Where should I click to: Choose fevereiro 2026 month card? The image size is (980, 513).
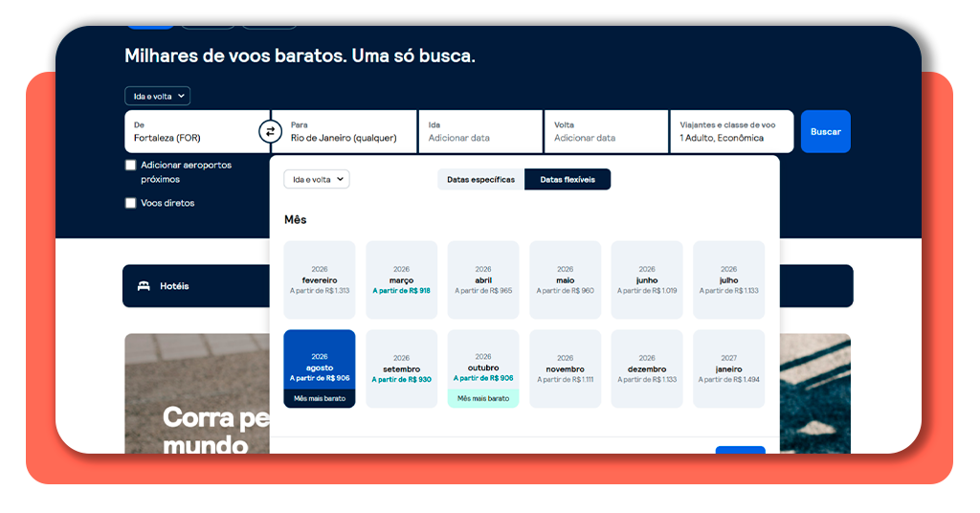click(320, 279)
